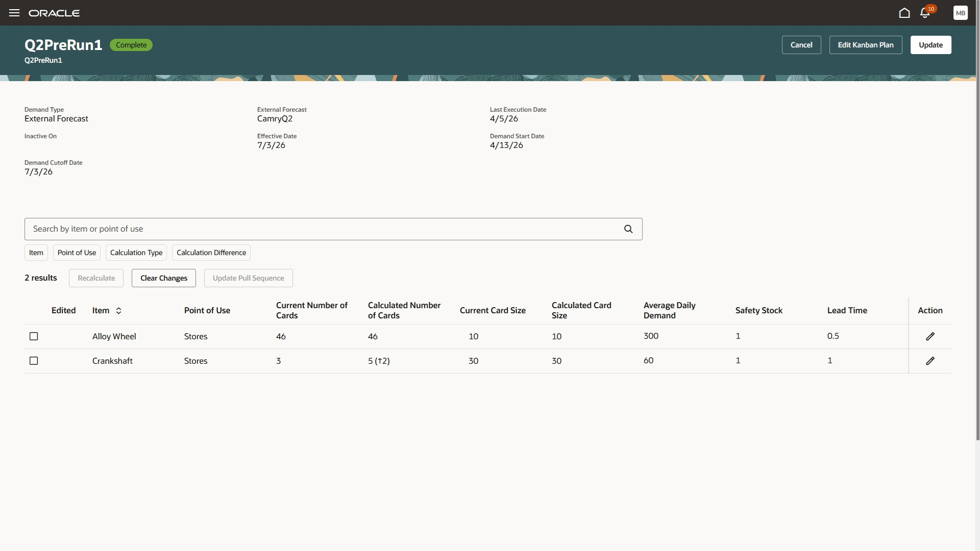Open the Item filter chip
Screen dimensions: 980x551
pos(36,253)
